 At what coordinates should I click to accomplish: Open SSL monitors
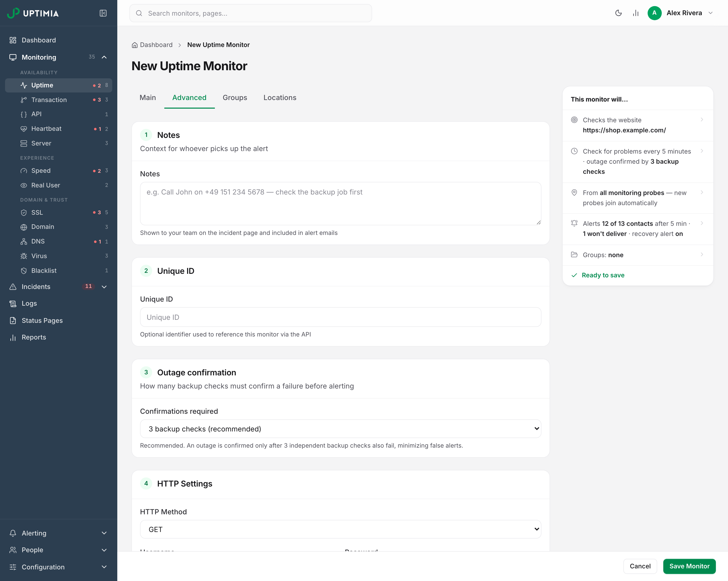click(58, 212)
